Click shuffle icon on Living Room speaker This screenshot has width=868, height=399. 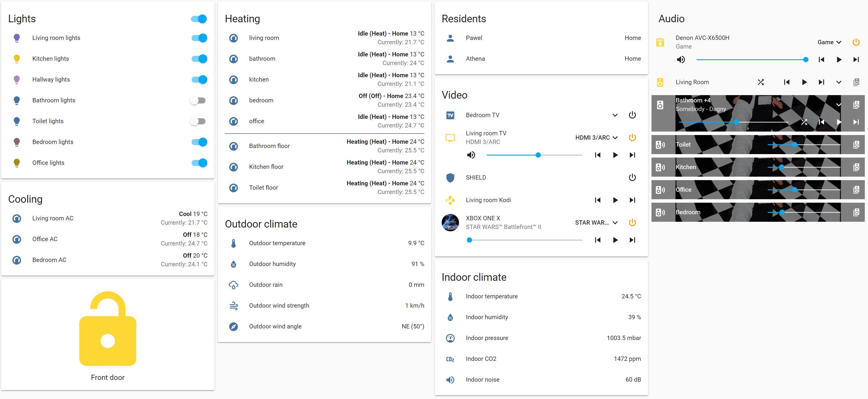tap(760, 82)
